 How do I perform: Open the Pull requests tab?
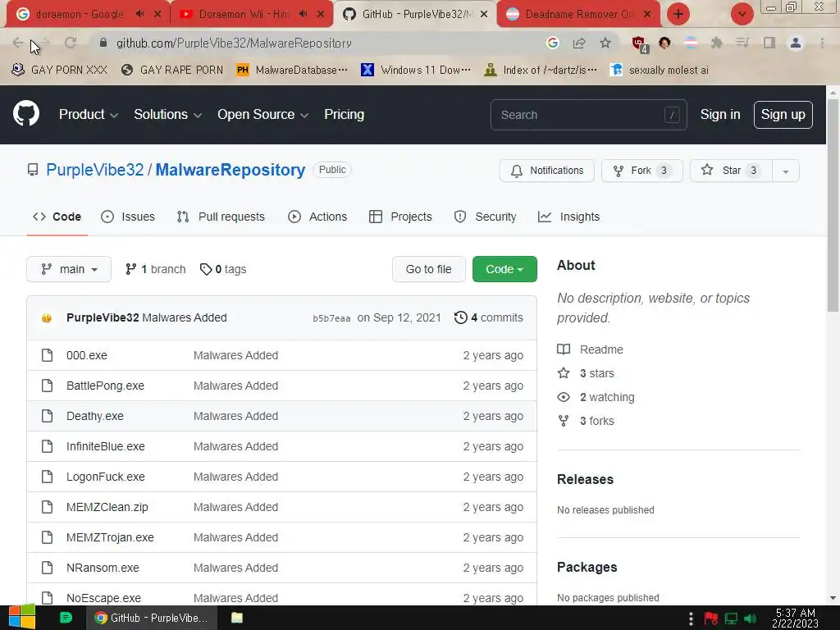(x=221, y=217)
